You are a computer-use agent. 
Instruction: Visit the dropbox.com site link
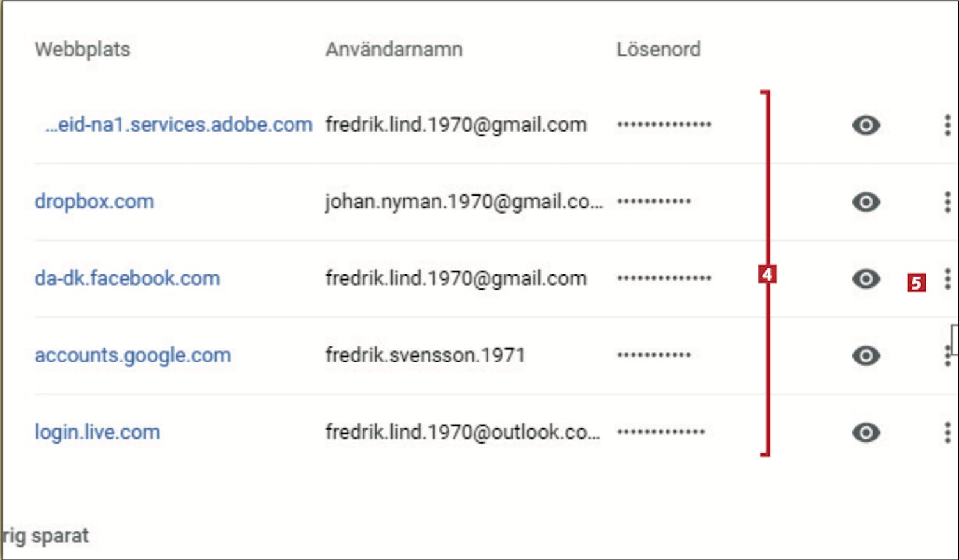click(95, 201)
